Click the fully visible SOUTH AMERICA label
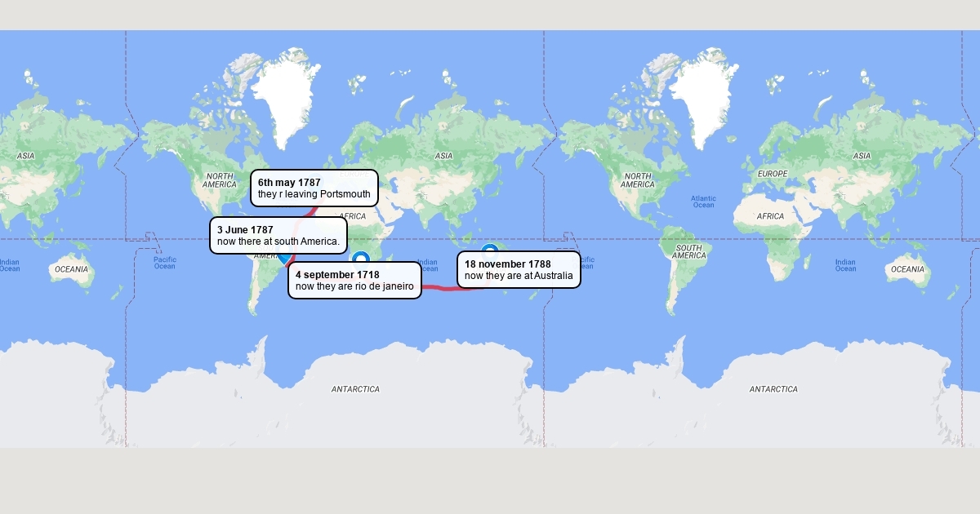980x514 pixels. (x=688, y=251)
